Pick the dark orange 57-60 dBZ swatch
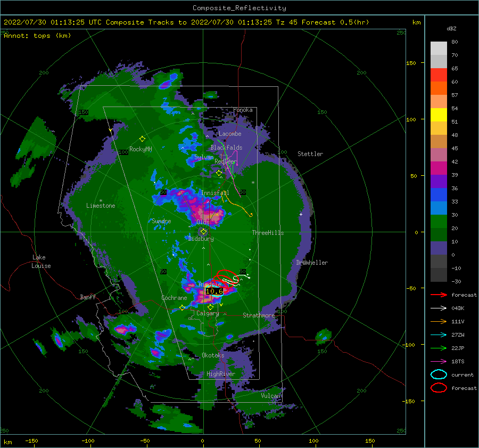This screenshot has height=448, width=479. 439,88
